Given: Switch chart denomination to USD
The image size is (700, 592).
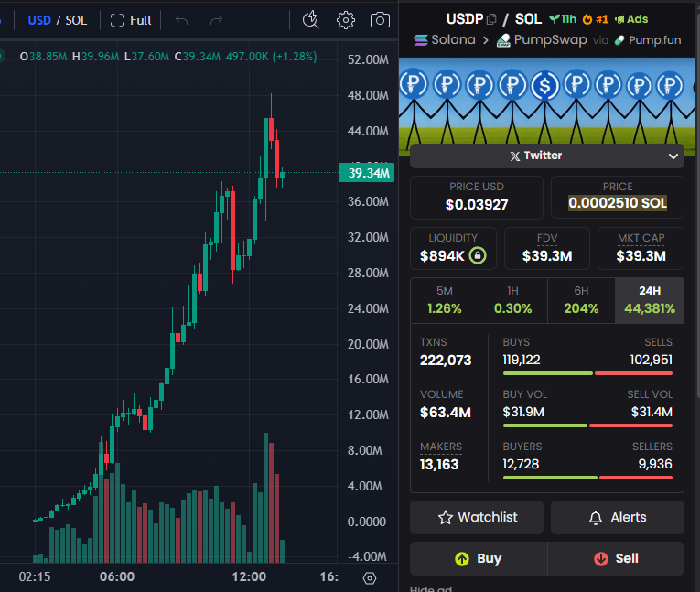Looking at the screenshot, I should click(x=39, y=20).
